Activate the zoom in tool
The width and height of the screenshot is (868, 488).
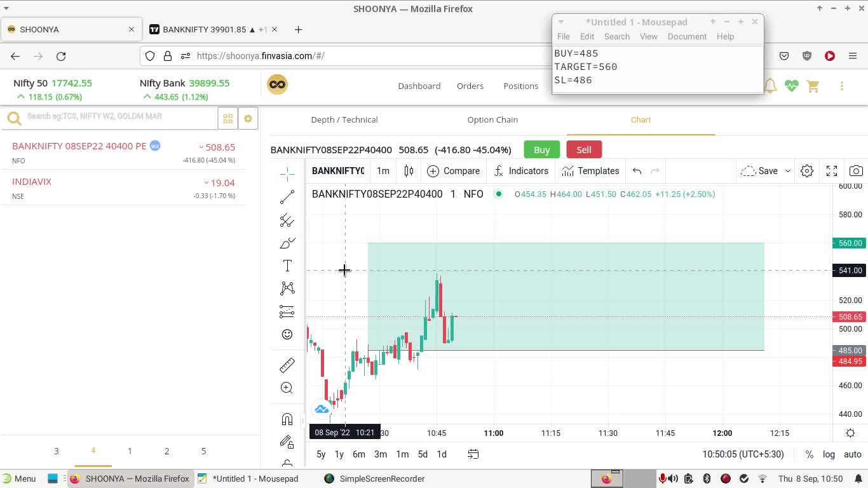click(287, 388)
